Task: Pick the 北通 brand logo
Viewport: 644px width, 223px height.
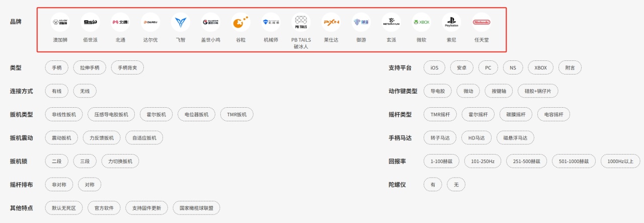Action: coord(120,22)
